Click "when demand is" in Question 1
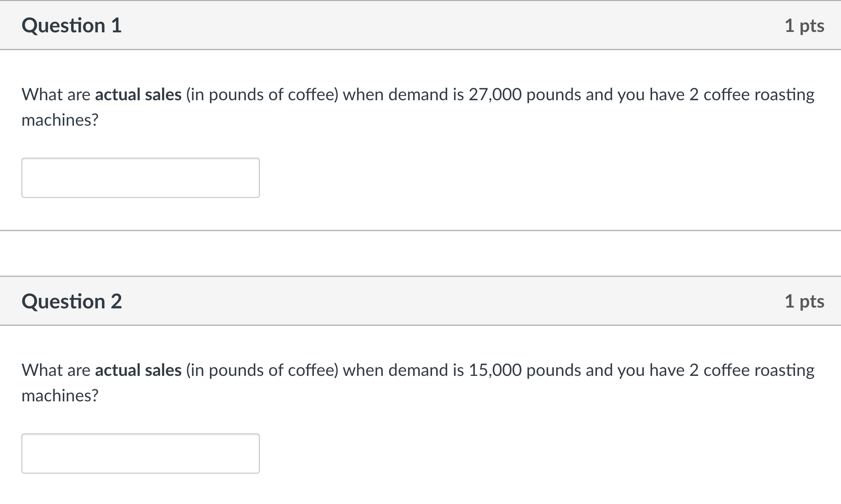841x504 pixels. pyautogui.click(x=403, y=95)
